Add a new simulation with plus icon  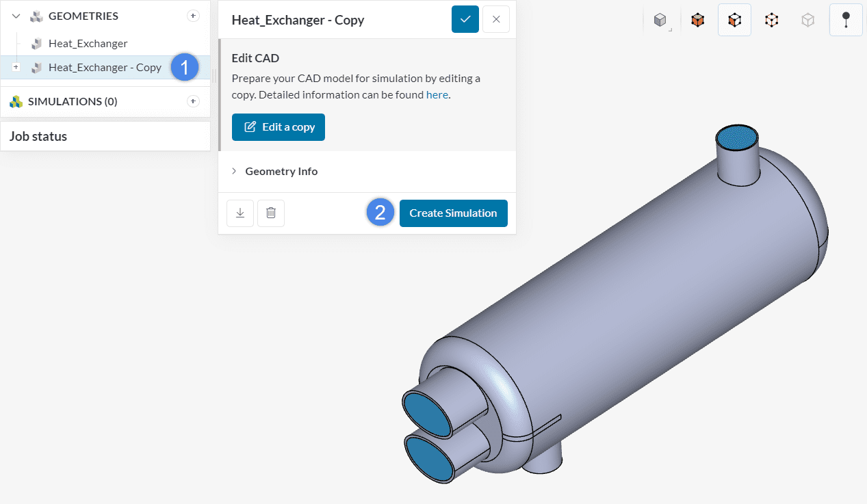(x=193, y=101)
